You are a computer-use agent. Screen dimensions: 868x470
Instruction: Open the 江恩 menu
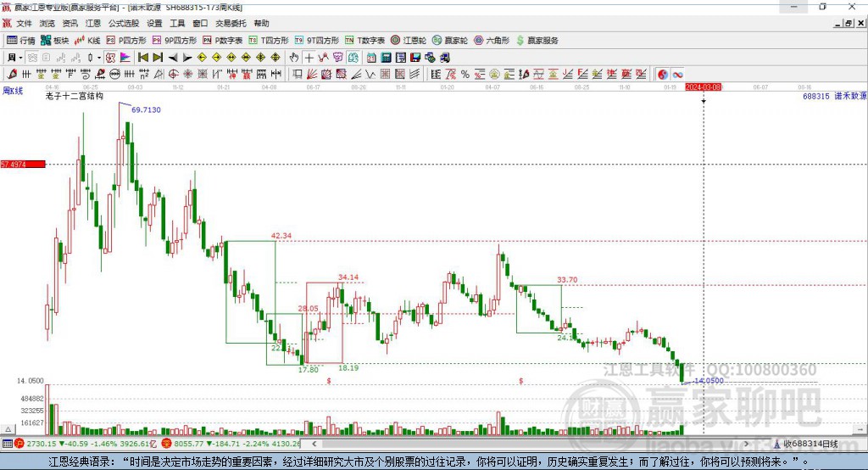[x=93, y=23]
